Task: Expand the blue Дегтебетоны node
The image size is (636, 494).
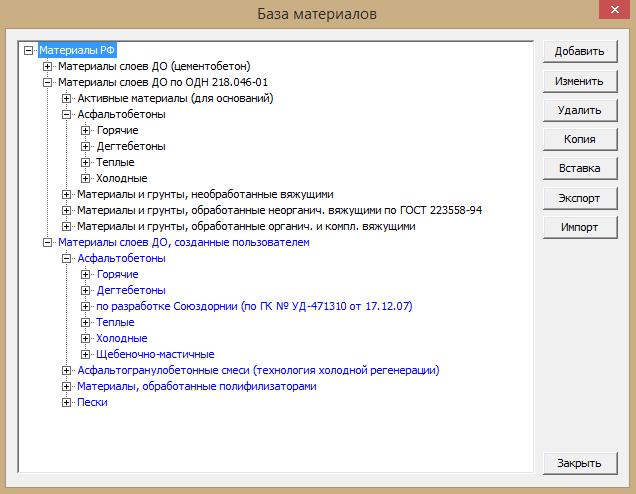Action: (85, 290)
